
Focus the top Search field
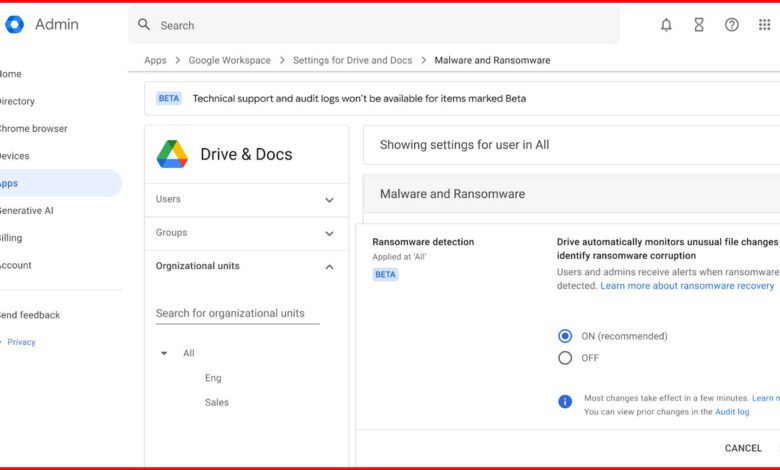pyautogui.click(x=374, y=25)
